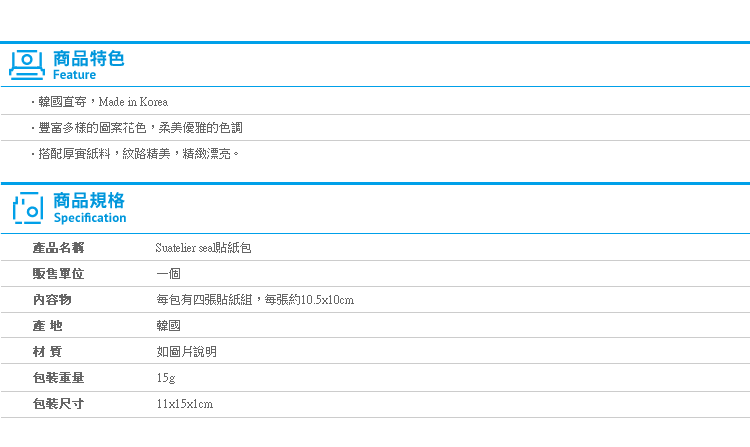Select the 包裝重量 row label
Screen dimensions: 750x447
pos(58,378)
